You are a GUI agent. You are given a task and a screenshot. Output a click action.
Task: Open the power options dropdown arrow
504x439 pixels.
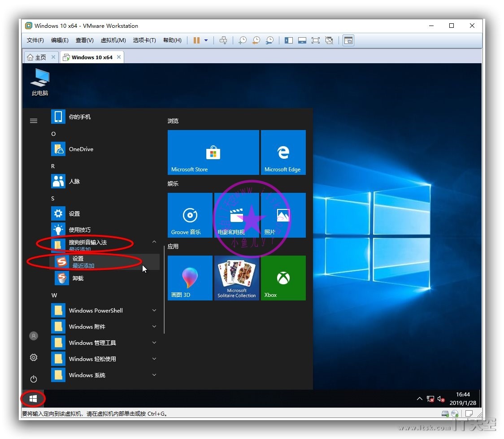pos(206,40)
